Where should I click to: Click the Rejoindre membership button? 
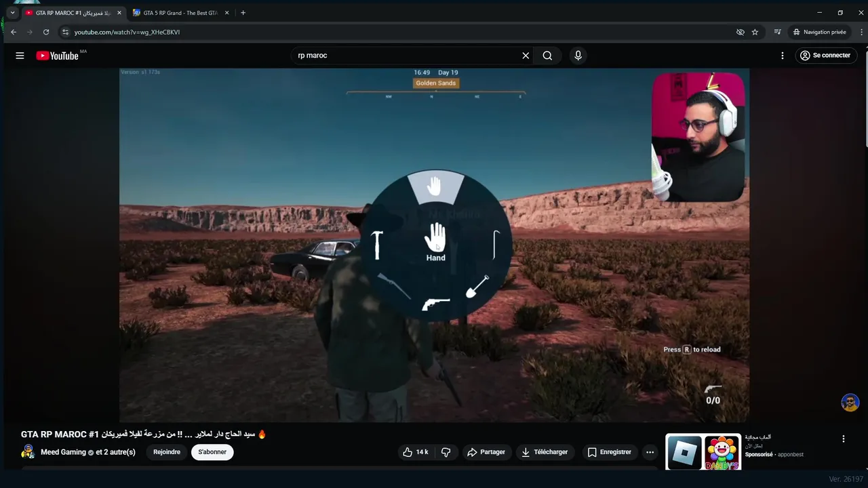tap(167, 452)
